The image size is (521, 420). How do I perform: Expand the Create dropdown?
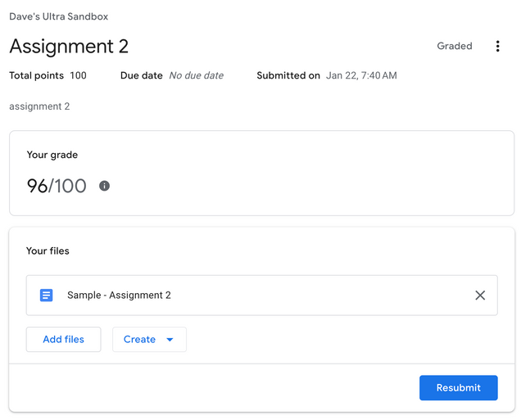(x=150, y=339)
